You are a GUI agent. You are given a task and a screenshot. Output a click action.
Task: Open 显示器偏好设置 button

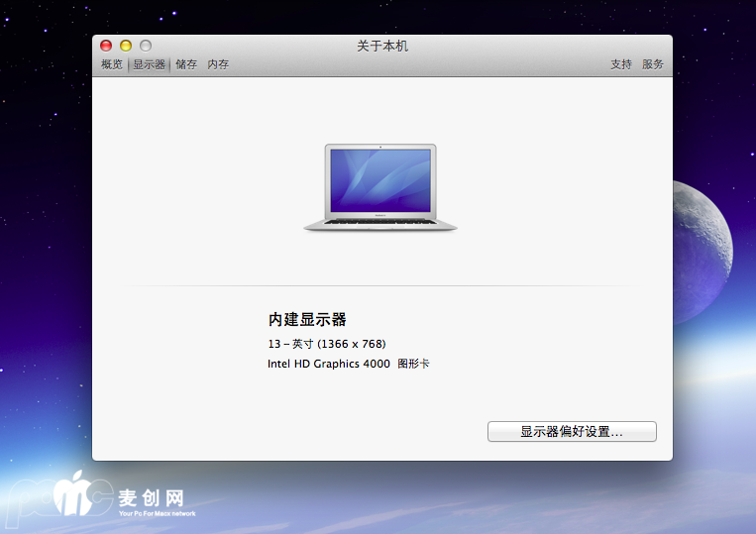coord(572,431)
